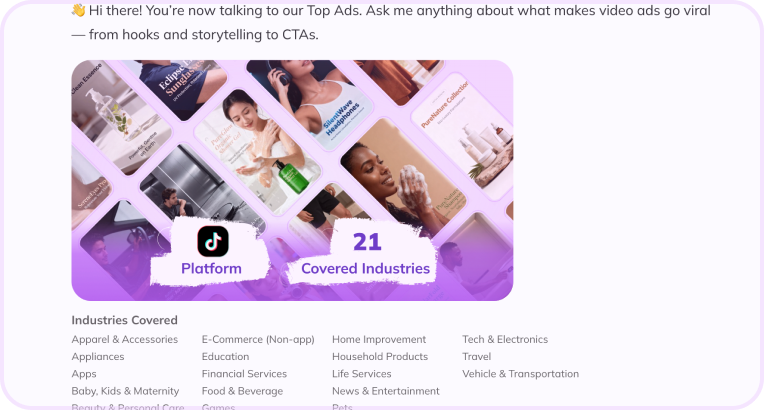Screen dimensions: 764x410
Task: Select Tech & Electronics industry
Action: pyautogui.click(x=505, y=339)
